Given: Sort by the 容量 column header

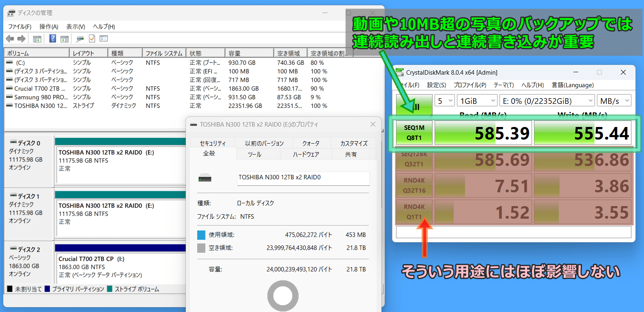Looking at the screenshot, I should (x=249, y=53).
